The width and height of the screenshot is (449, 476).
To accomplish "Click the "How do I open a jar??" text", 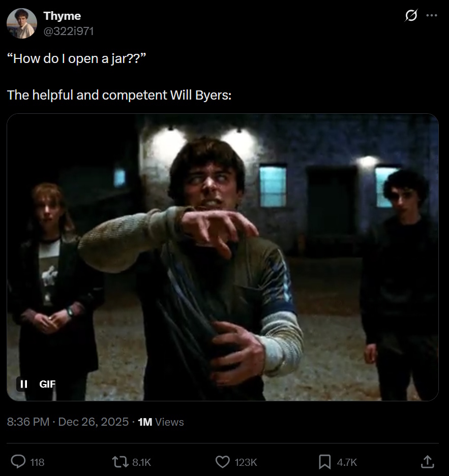I will [77, 58].
